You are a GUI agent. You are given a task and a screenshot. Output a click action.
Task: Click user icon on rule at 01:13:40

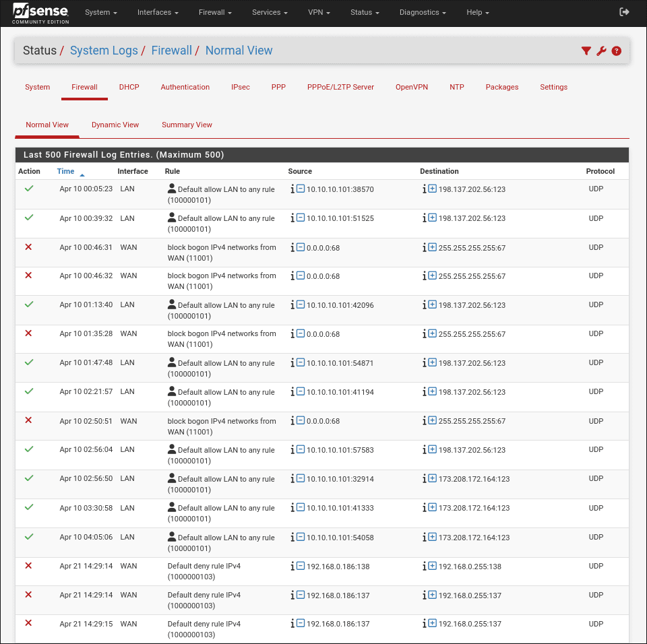pos(172,304)
